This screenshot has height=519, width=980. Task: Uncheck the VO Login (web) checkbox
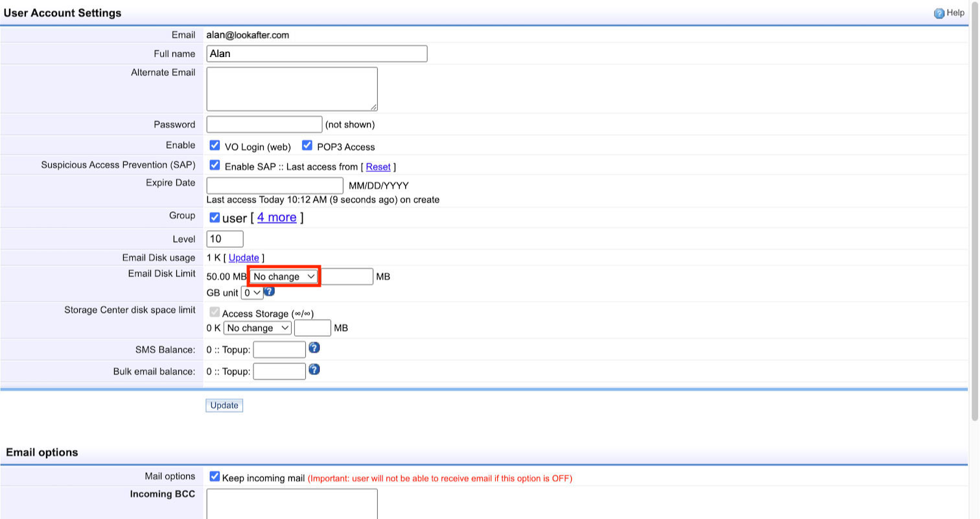click(x=215, y=145)
